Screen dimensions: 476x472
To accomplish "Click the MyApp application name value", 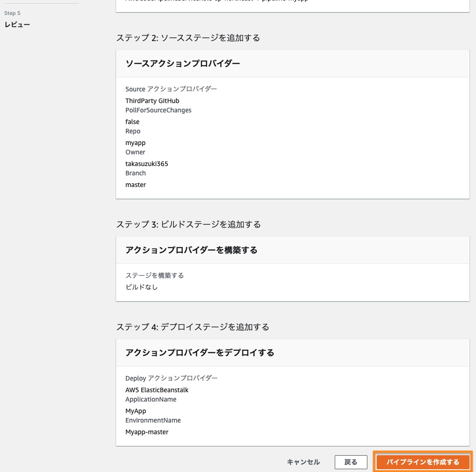I will (136, 411).
